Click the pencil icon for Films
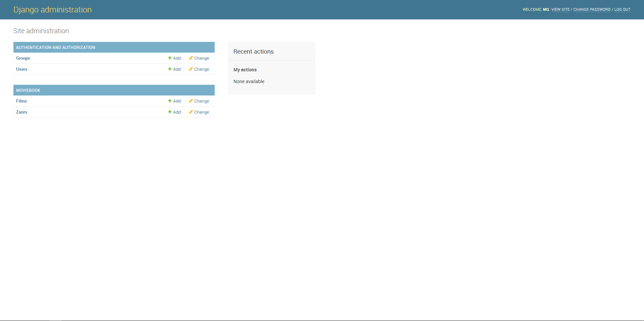Viewport: 644px width, 321px height. click(191, 101)
